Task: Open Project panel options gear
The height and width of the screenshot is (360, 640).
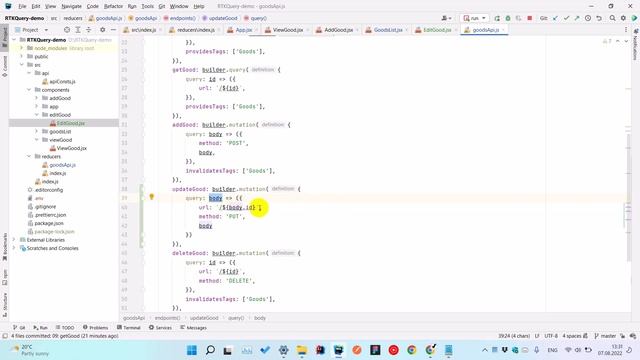Action: (x=102, y=30)
